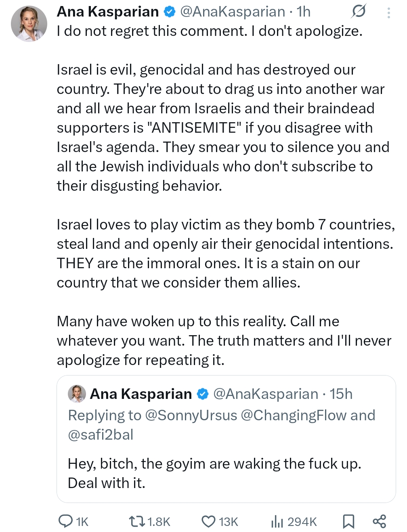Open the share options icon

(379, 522)
